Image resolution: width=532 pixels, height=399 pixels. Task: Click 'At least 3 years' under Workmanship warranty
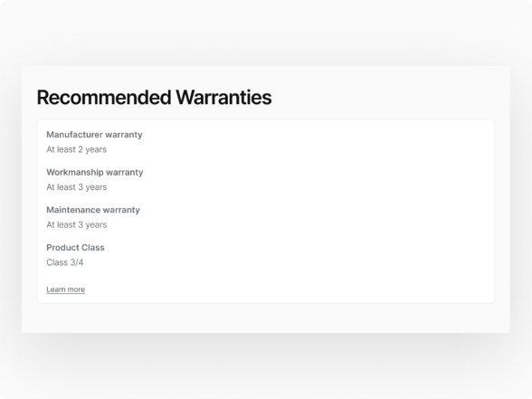pyautogui.click(x=77, y=187)
